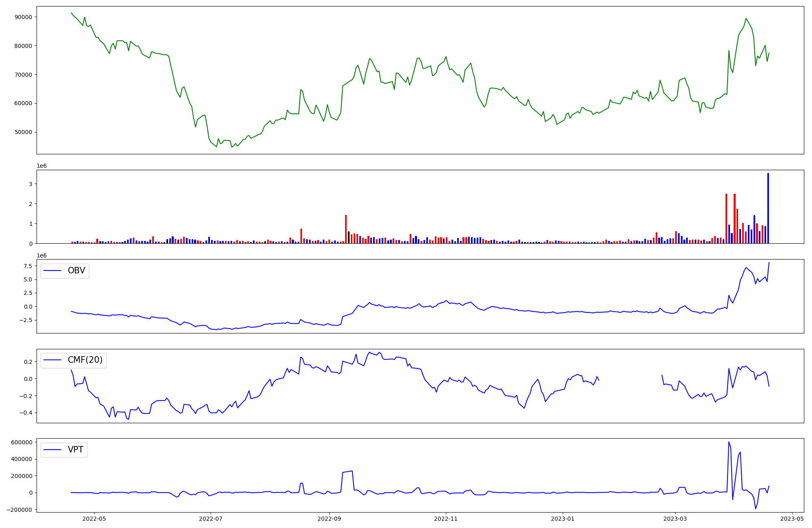Click the 2022-11 x-axis date label
The width and height of the screenshot is (812, 528).
click(446, 518)
